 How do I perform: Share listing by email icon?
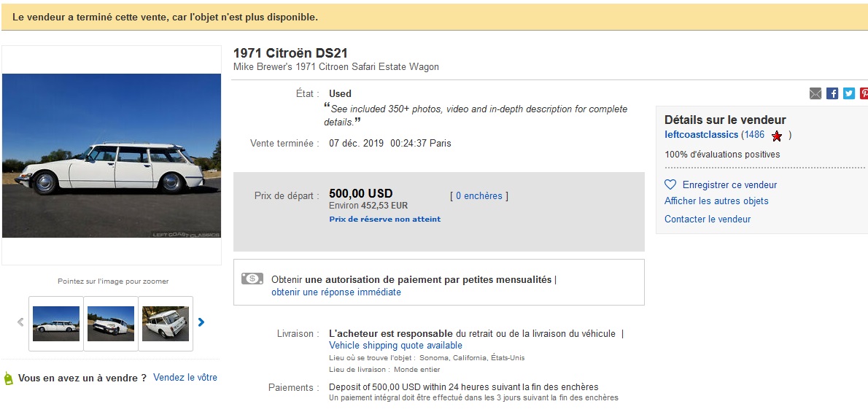click(815, 93)
